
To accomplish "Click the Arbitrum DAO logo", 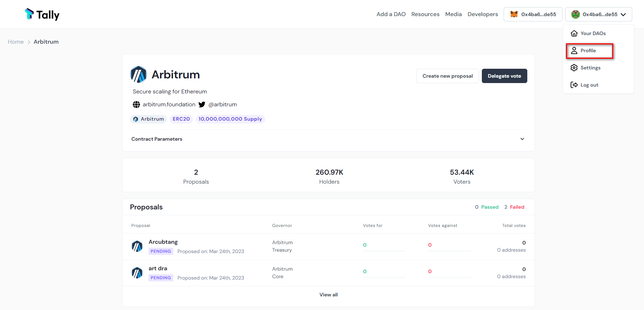I will click(139, 74).
